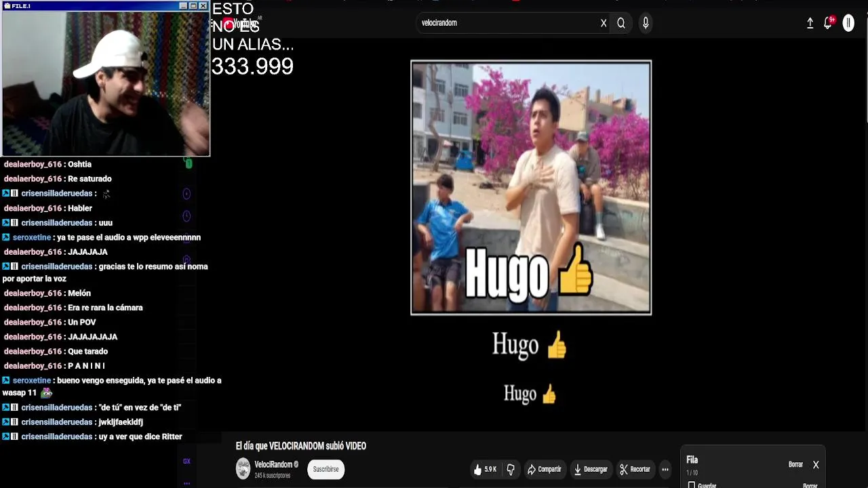Click the magnifier search icon

point(621,23)
